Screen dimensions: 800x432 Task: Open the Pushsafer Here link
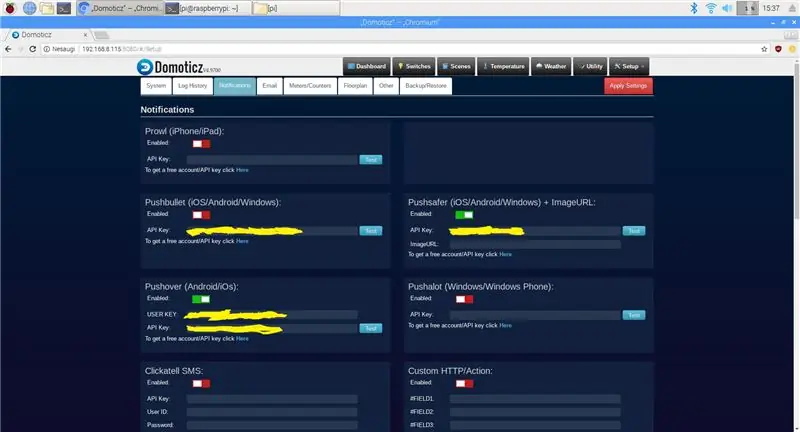(506, 254)
